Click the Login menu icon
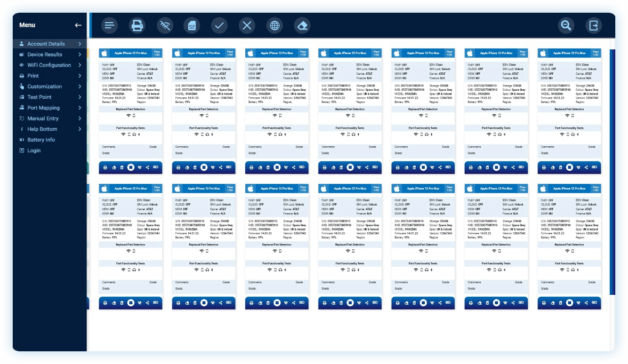 (22, 150)
